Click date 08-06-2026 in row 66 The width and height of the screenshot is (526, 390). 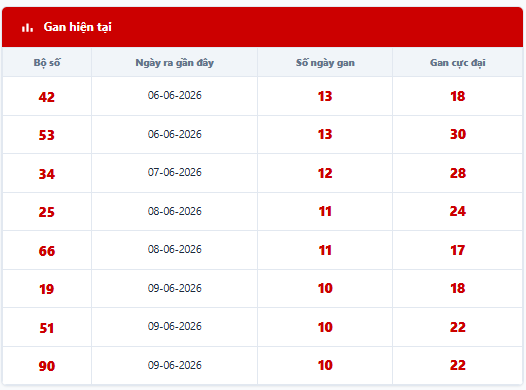[174, 249]
